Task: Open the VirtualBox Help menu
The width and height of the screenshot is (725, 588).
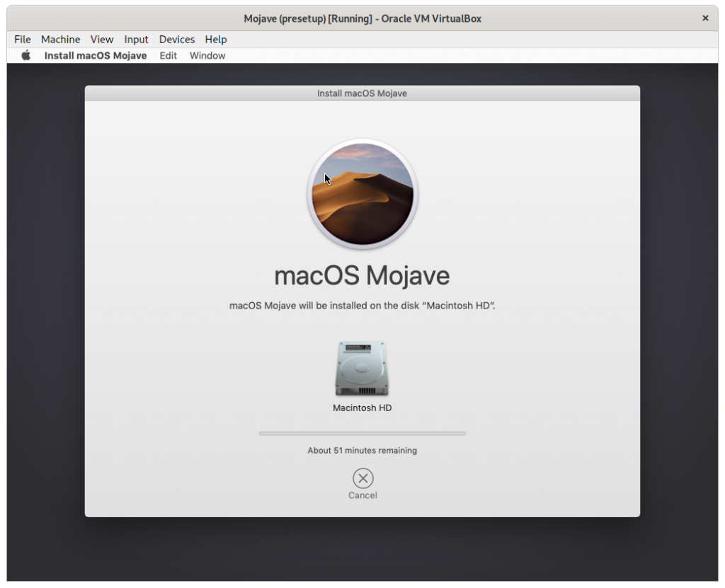Action: tap(216, 40)
